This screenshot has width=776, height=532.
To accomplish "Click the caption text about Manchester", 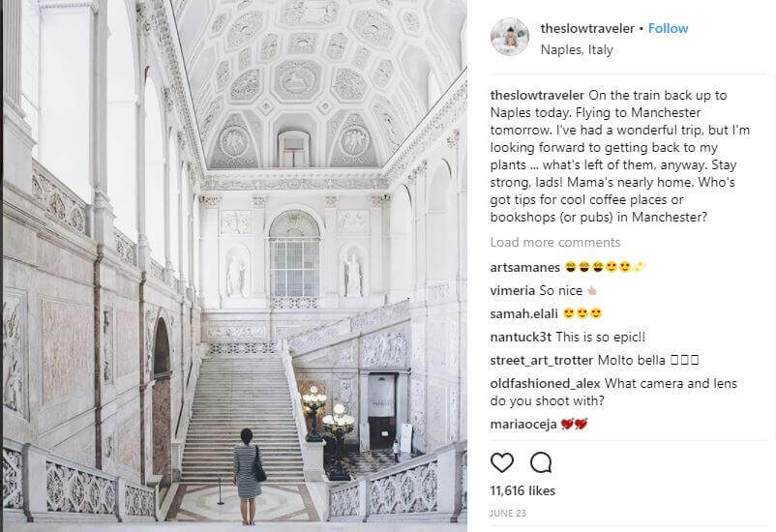I will tap(620, 156).
